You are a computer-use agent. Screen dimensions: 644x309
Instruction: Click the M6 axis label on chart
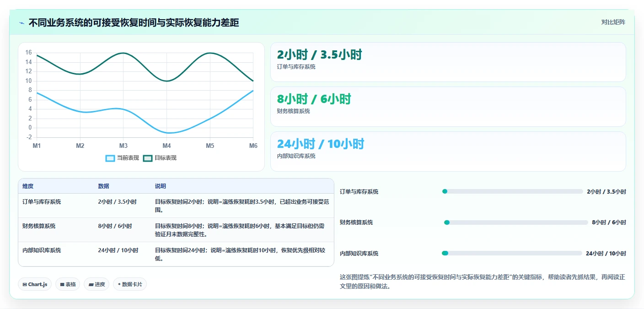(253, 146)
